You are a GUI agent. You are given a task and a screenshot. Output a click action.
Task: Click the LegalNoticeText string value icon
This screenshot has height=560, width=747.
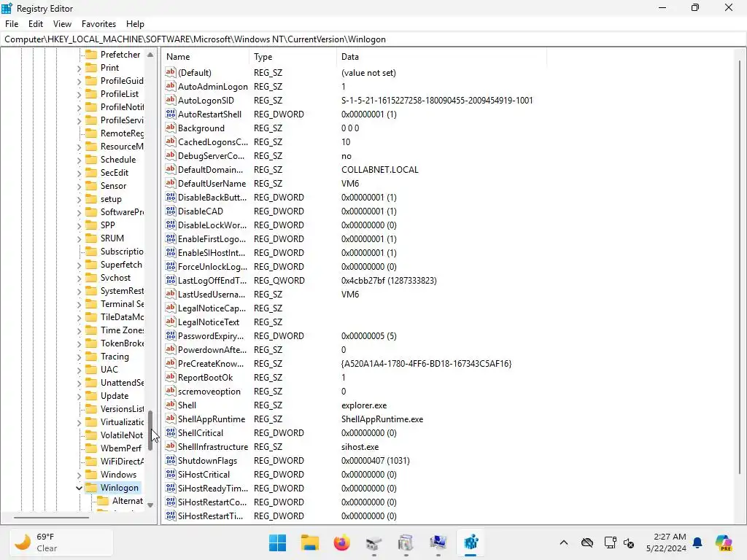pos(171,322)
